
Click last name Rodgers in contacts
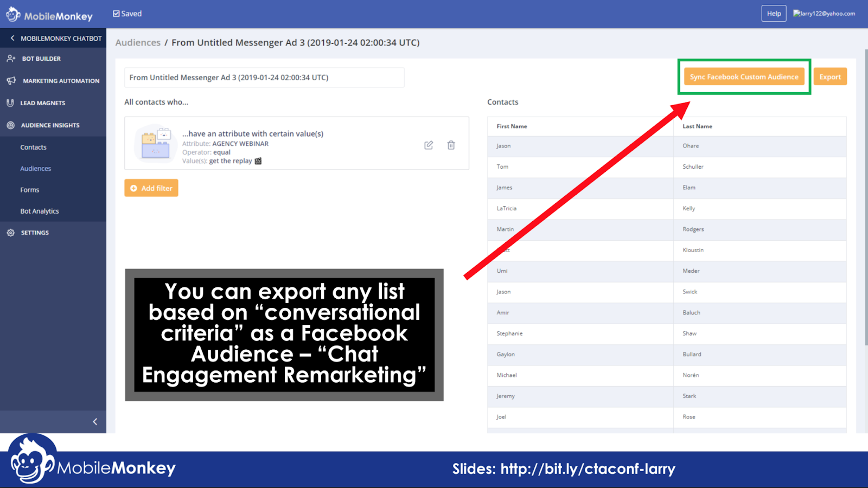point(693,229)
